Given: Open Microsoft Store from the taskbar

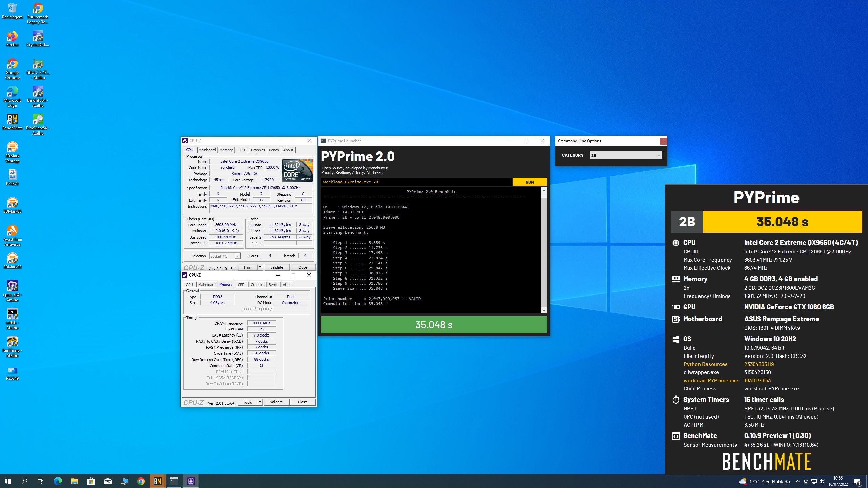Looking at the screenshot, I should pos(91,481).
